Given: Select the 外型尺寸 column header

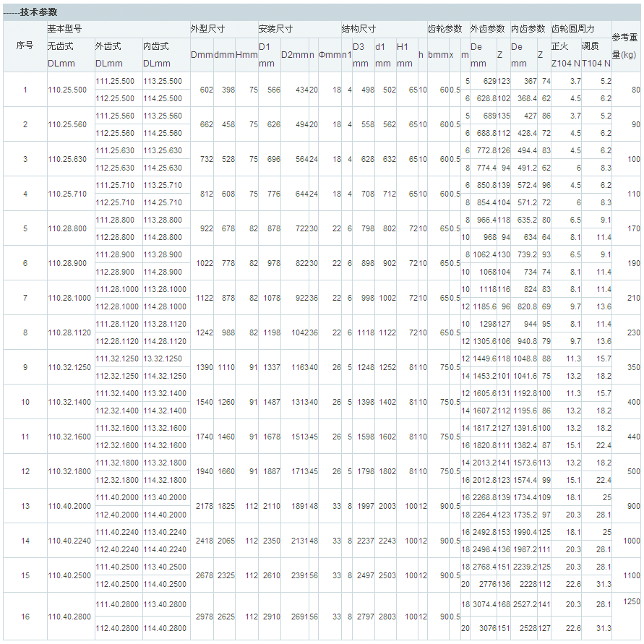Looking at the screenshot, I should [207, 29].
